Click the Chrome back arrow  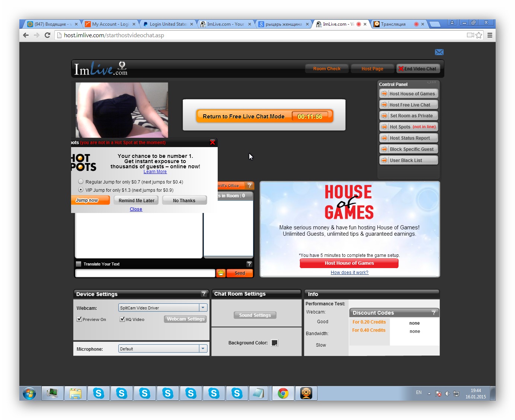coord(26,35)
